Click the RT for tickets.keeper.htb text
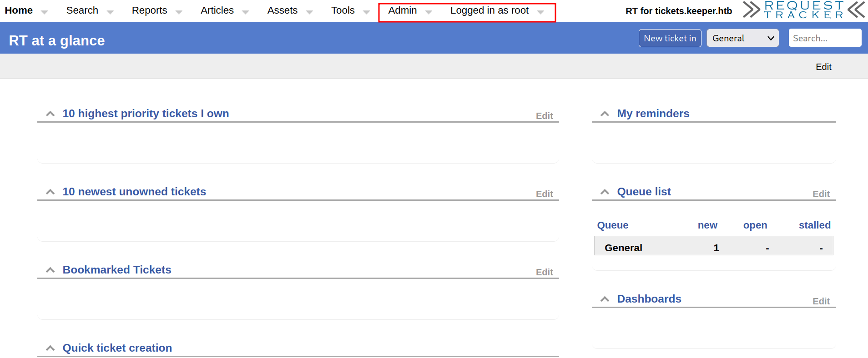The width and height of the screenshot is (868, 358). click(x=679, y=11)
